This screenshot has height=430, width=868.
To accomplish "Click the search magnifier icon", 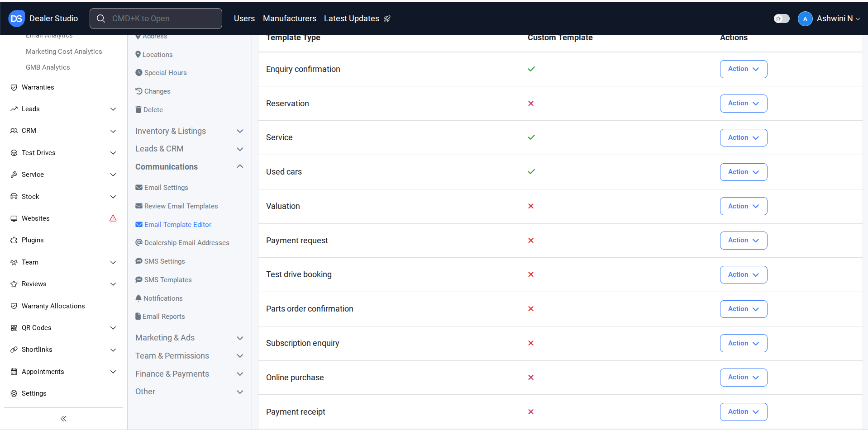I will [101, 19].
